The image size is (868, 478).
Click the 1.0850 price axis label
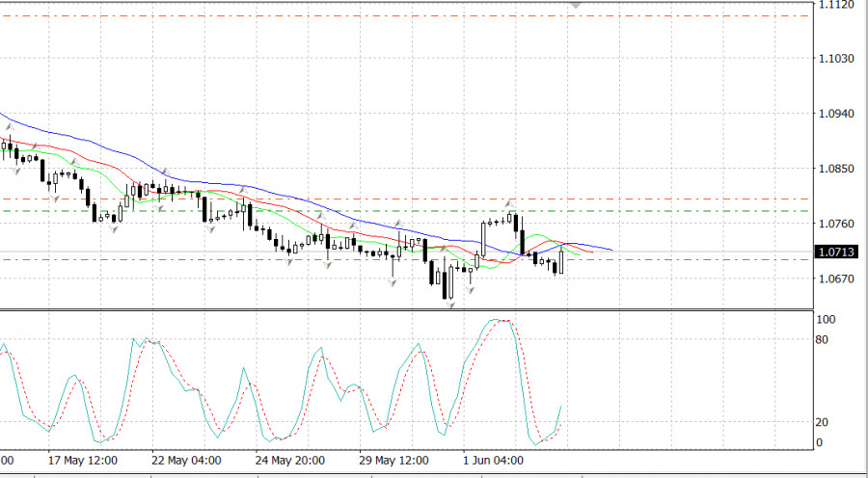coord(834,169)
